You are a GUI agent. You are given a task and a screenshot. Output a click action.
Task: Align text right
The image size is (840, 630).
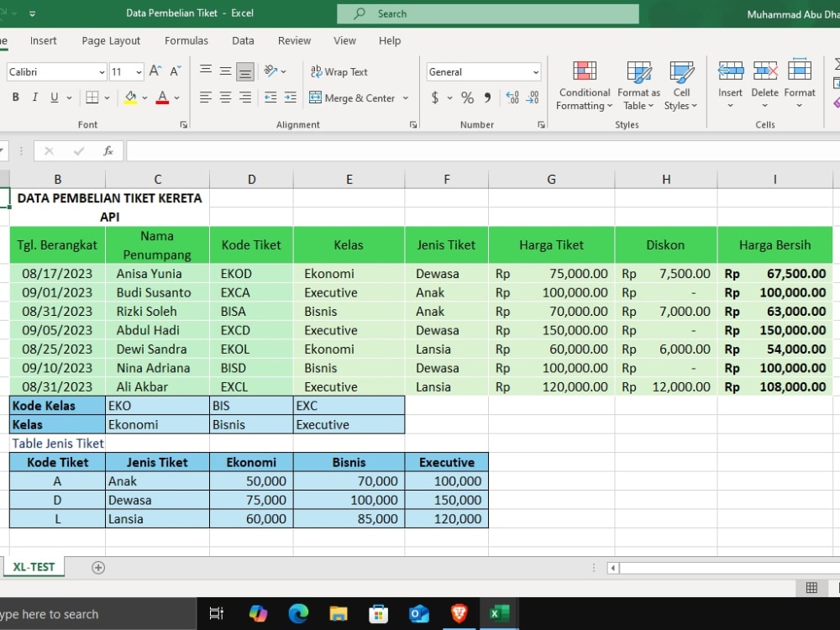[x=245, y=97]
